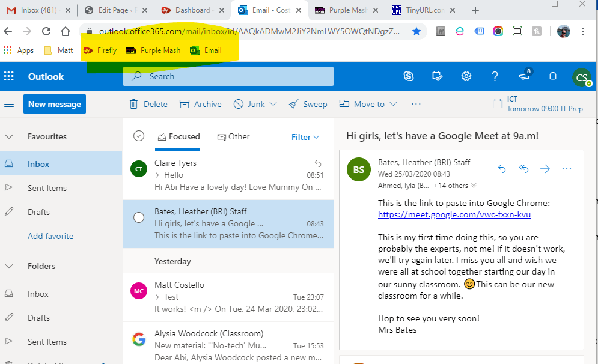Go to the browser home page
This screenshot has width=598, height=364.
[x=66, y=31]
